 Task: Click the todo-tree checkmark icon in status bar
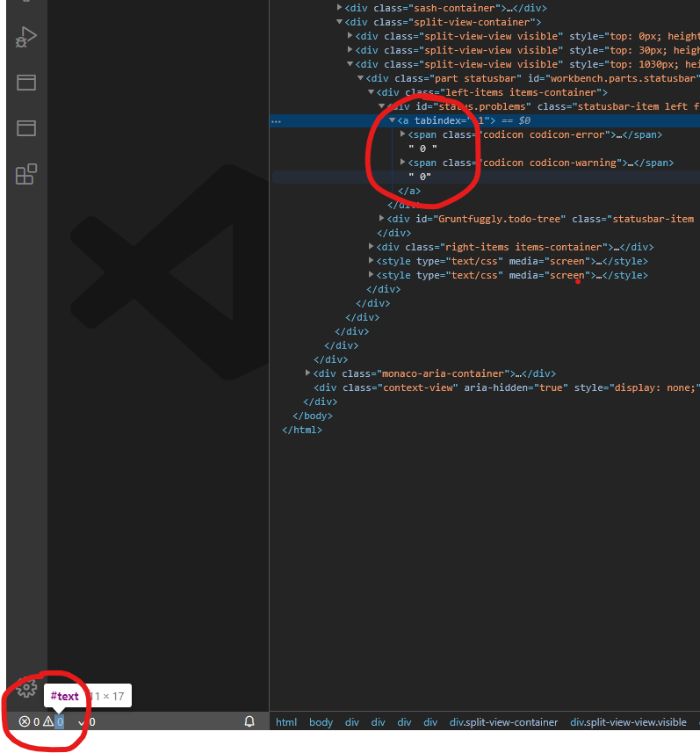(x=81, y=722)
